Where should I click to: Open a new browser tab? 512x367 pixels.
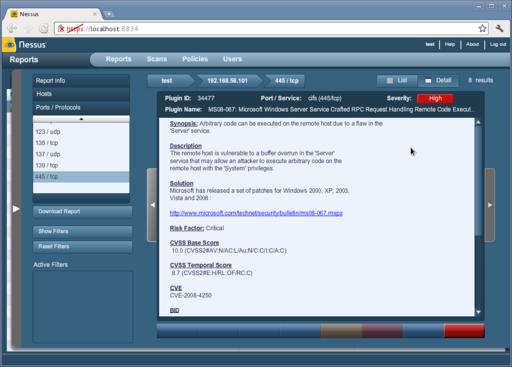109,14
